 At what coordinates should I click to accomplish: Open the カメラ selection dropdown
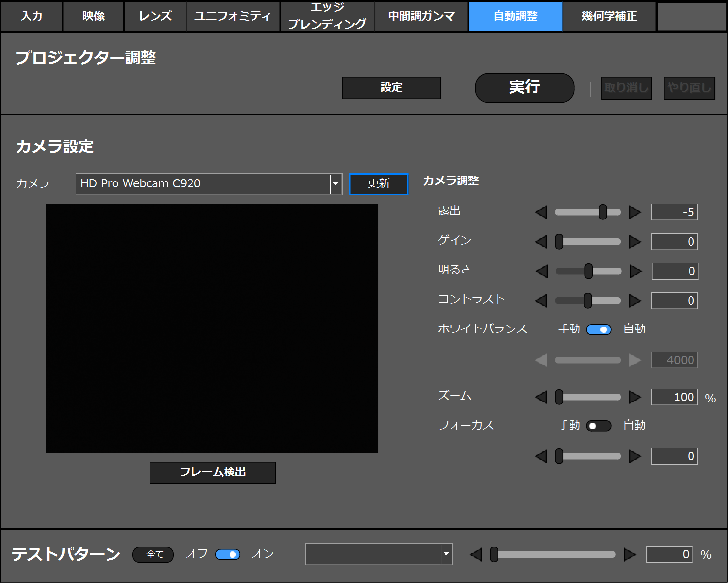[336, 184]
